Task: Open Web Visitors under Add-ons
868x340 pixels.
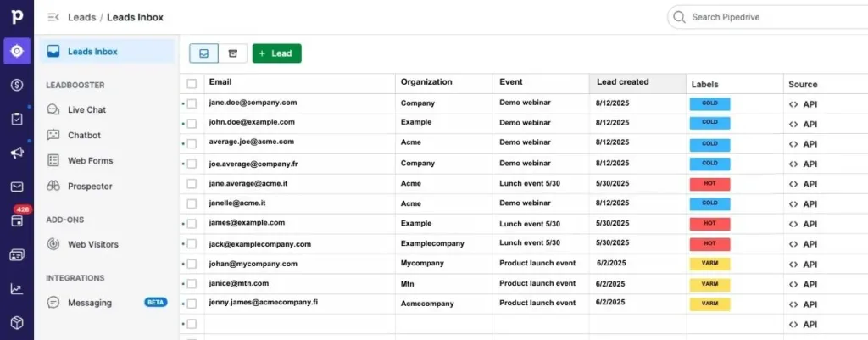Action: click(x=92, y=244)
